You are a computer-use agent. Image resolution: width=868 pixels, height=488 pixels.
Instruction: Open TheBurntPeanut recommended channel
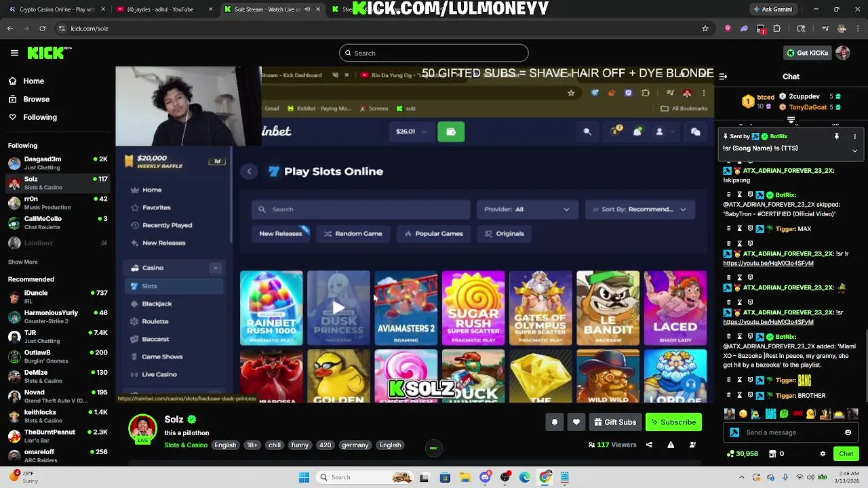click(58, 436)
